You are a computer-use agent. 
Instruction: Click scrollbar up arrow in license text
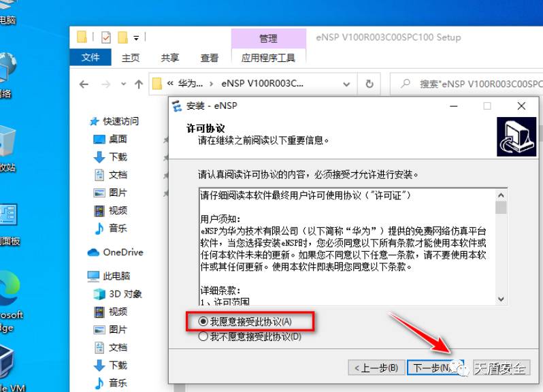click(x=501, y=195)
